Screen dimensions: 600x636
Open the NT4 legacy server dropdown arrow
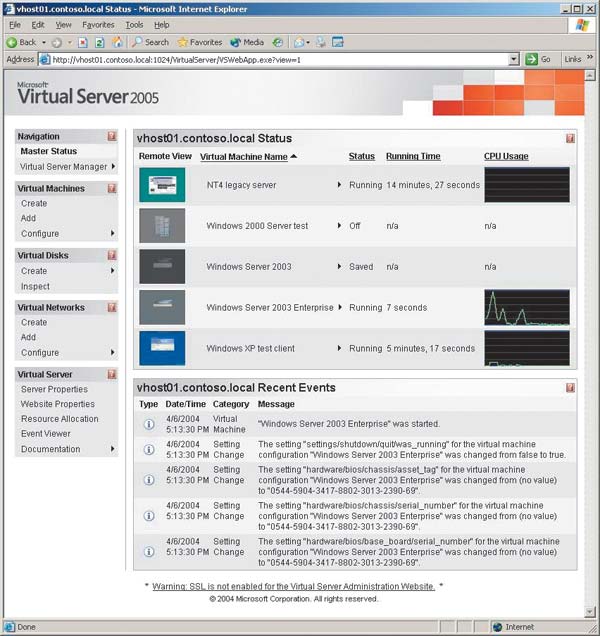pos(340,185)
